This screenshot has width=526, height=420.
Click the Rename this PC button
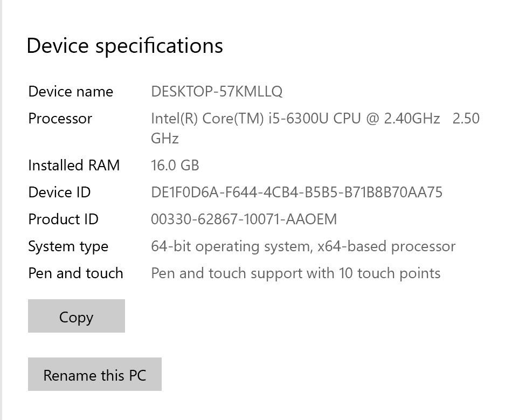click(94, 375)
